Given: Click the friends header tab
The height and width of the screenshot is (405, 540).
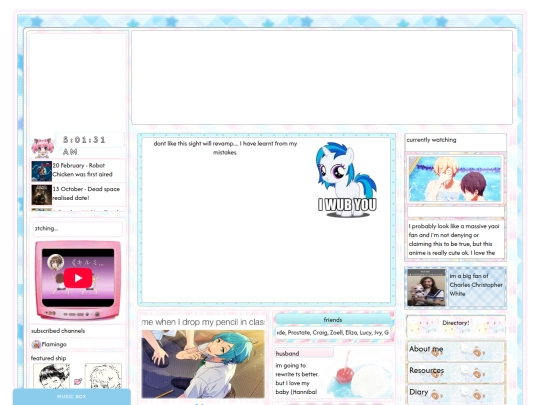Looking at the screenshot, I should (x=333, y=320).
